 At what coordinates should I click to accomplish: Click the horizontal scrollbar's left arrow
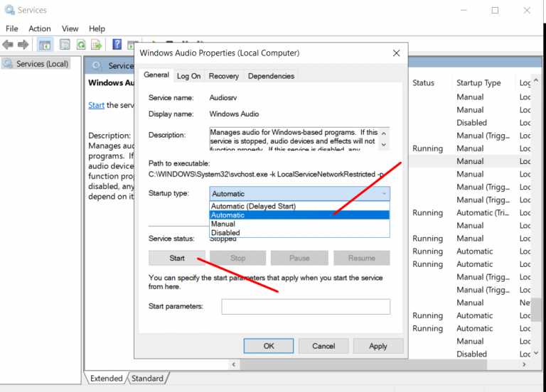point(234,364)
